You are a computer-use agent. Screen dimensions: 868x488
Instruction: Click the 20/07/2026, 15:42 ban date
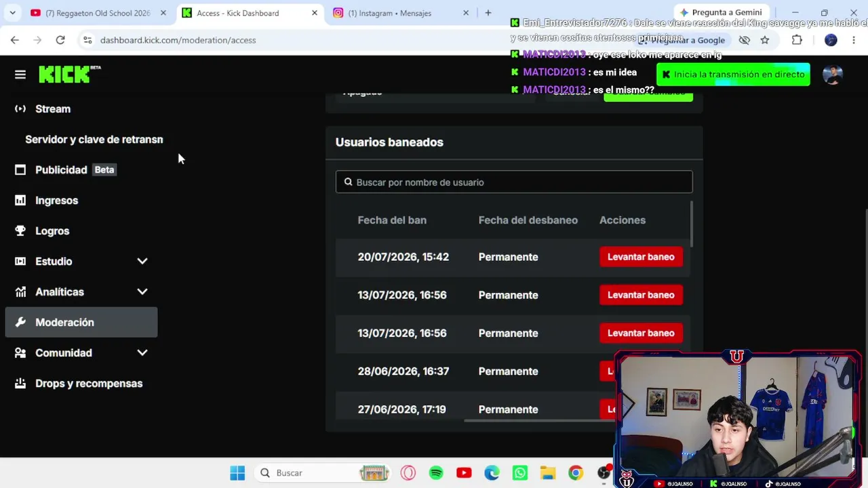click(403, 257)
